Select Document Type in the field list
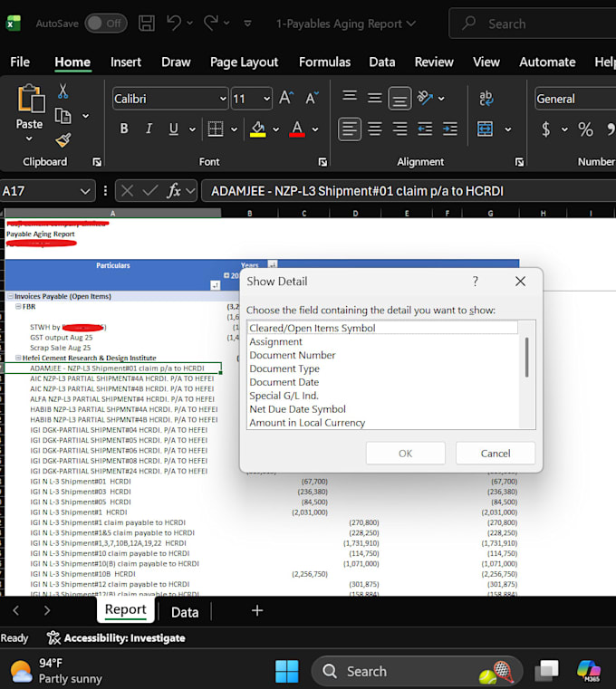Viewport: 616px width, 689px height. point(284,368)
